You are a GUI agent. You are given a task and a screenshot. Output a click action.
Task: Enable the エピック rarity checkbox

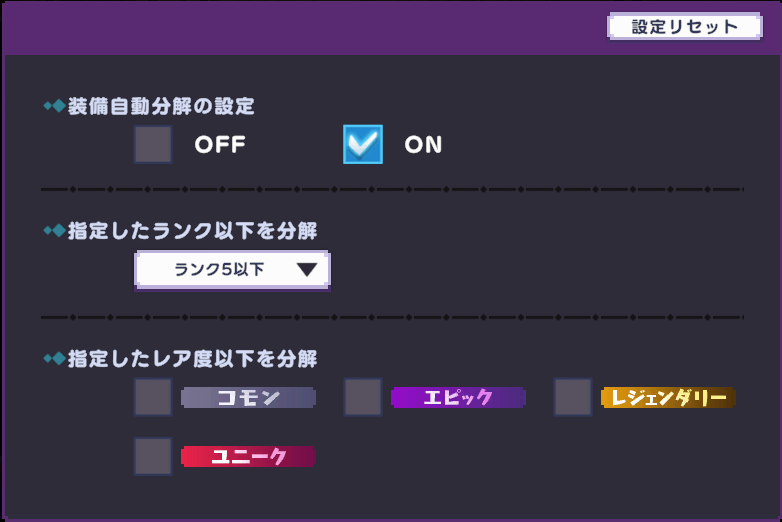(363, 397)
